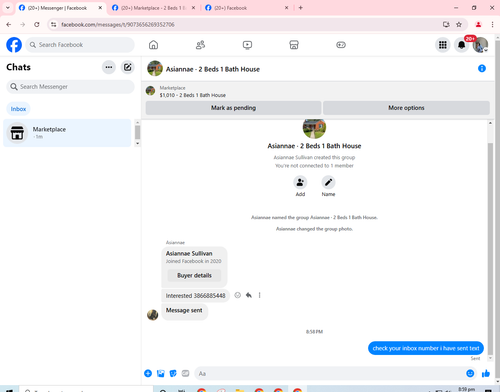The width and height of the screenshot is (500, 392).
Task: Send a thumbs-up like
Action: pos(486,373)
